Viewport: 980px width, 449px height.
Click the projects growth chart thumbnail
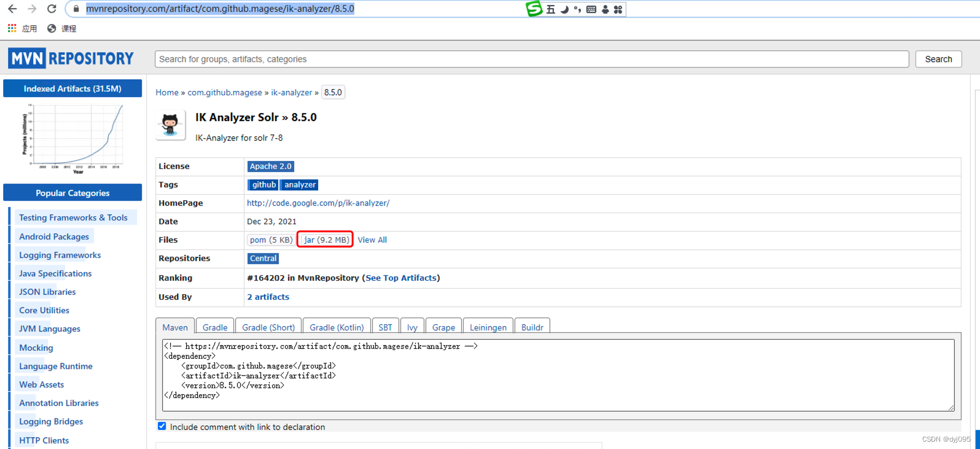[x=72, y=139]
